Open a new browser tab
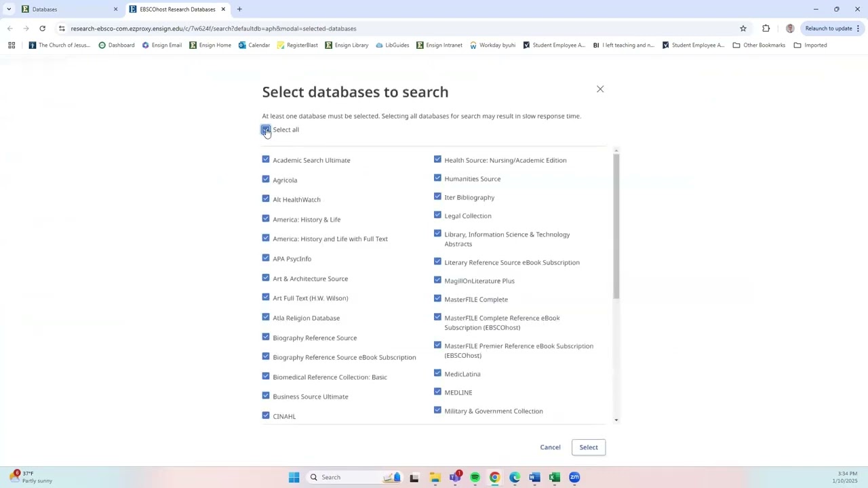The height and width of the screenshot is (488, 868). pos(239,9)
